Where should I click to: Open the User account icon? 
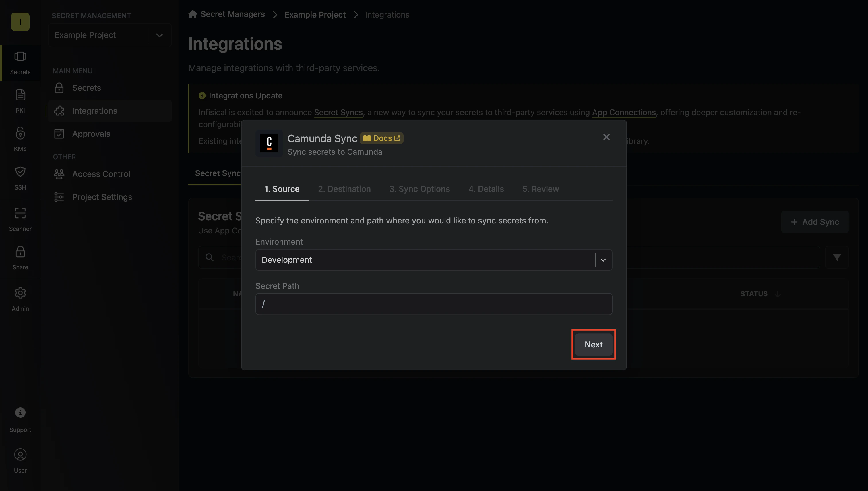(20, 455)
